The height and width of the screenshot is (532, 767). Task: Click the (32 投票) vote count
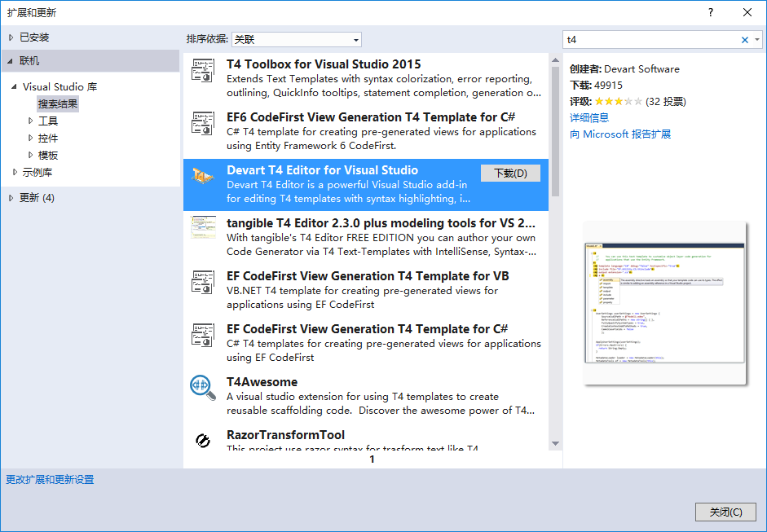coord(666,101)
